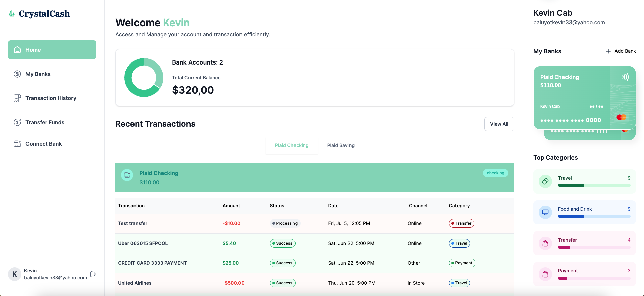Image resolution: width=644 pixels, height=296 pixels.
Task: Switch to the Plaid Saving tab
Action: click(x=341, y=145)
